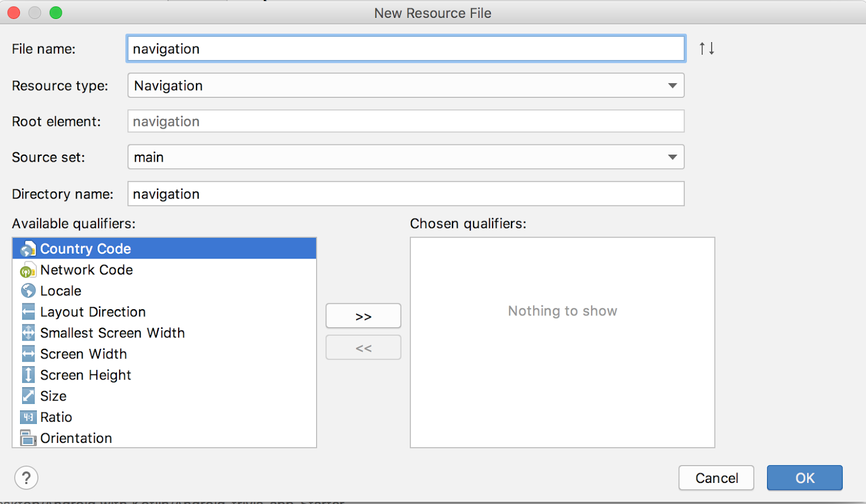
Task: Select Size qualifier in the list
Action: pos(53,396)
